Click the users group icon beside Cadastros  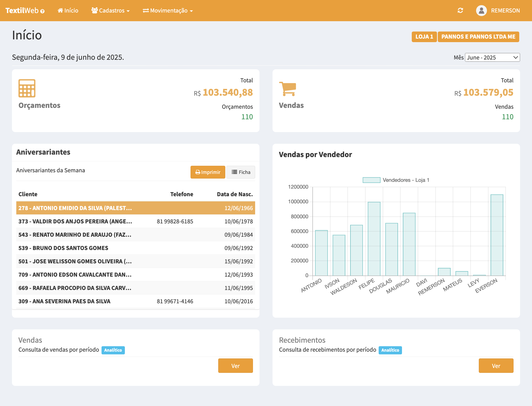[x=94, y=11]
